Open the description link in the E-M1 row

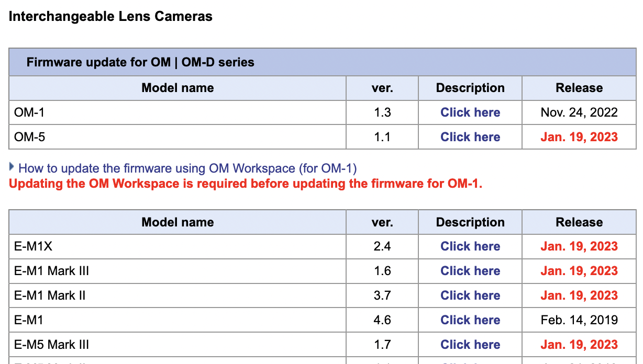(x=470, y=320)
